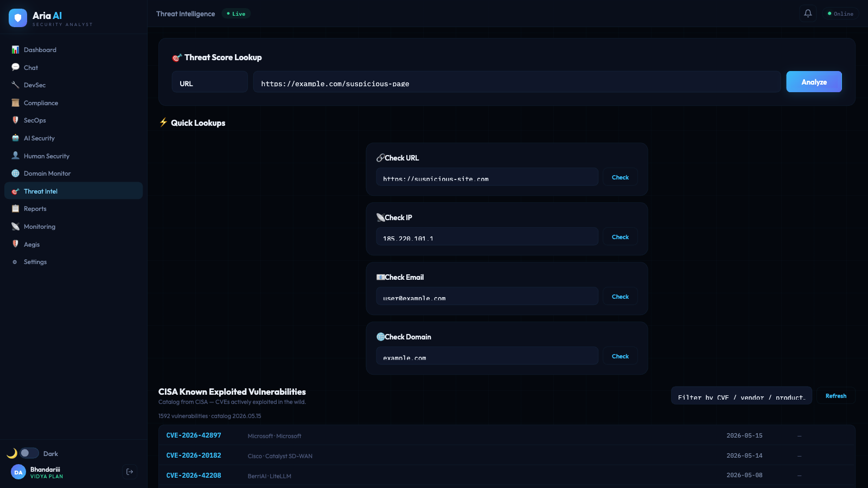Focus the Check URL input field
This screenshot has height=488, width=868.
click(487, 177)
